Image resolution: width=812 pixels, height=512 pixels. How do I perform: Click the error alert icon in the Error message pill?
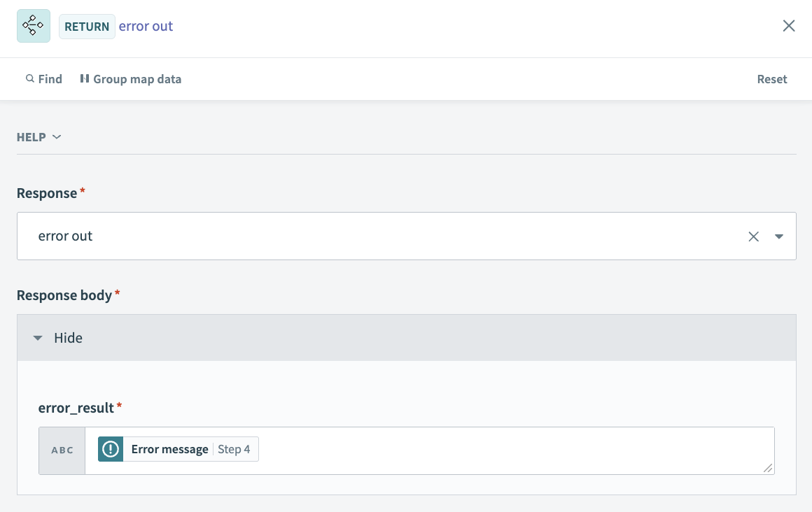[x=110, y=449]
